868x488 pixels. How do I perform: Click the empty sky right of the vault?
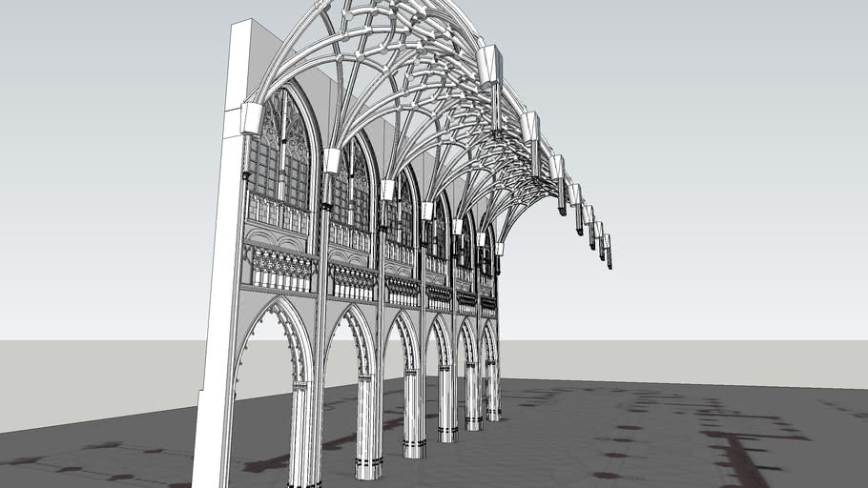point(725,143)
